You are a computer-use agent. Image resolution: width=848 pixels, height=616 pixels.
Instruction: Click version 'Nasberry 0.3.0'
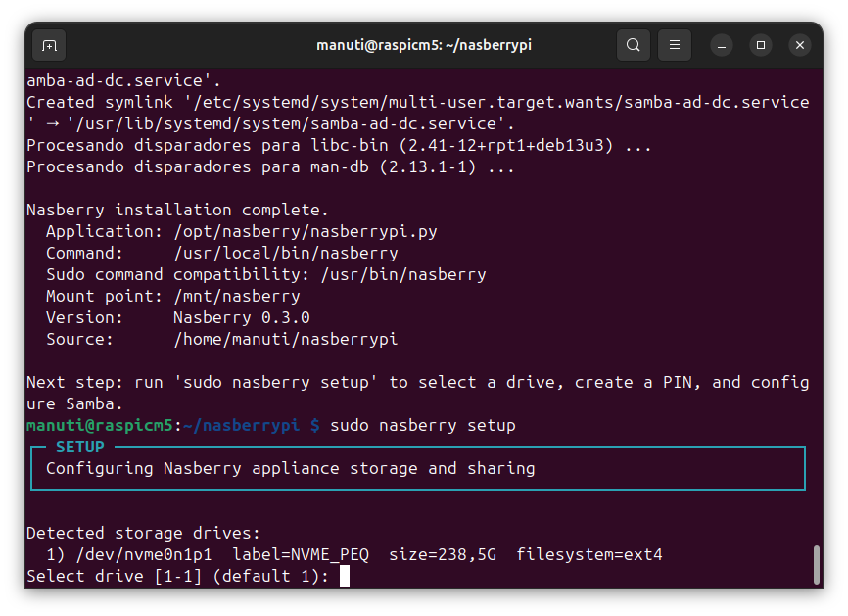point(241,317)
